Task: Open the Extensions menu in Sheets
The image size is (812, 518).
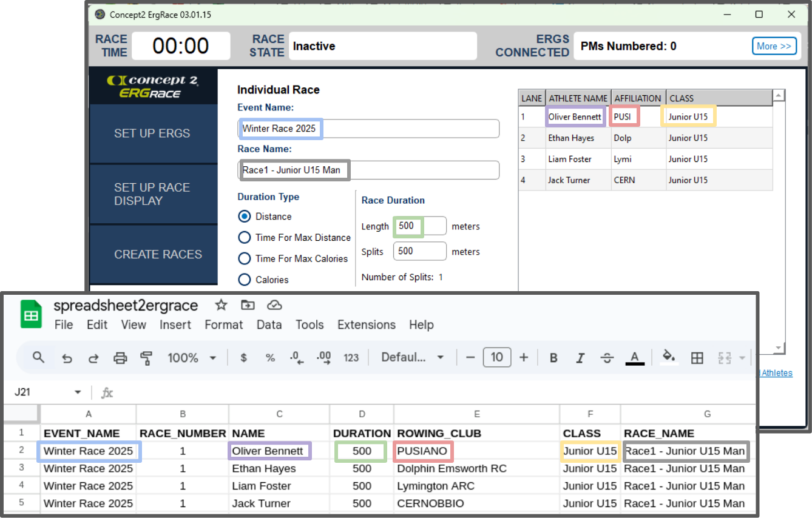Action: (367, 325)
